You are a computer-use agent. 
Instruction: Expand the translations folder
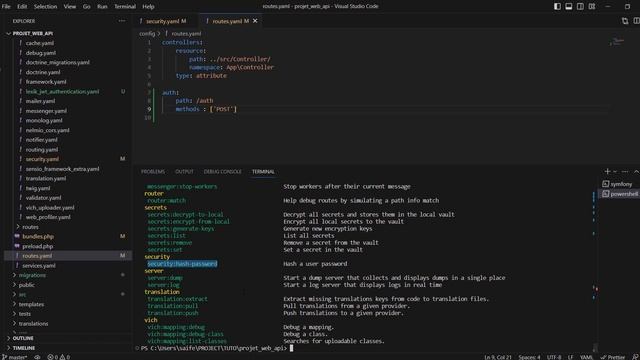click(33, 324)
